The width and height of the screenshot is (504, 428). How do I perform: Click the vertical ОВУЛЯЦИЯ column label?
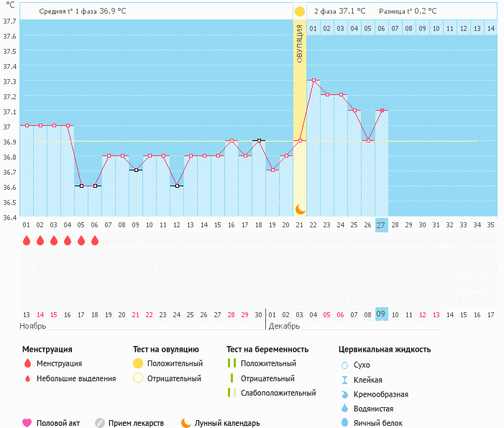[300, 43]
